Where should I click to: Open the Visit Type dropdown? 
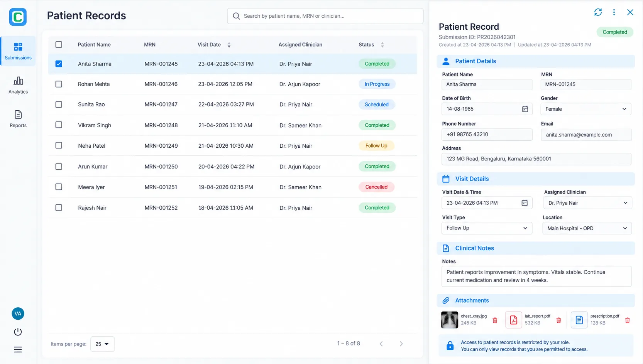click(x=487, y=228)
